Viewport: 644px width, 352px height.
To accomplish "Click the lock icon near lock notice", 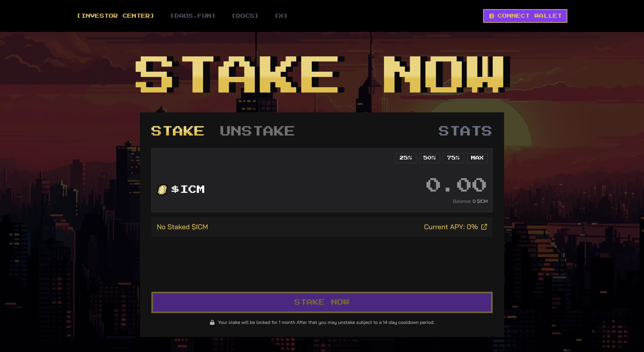I will pos(212,322).
